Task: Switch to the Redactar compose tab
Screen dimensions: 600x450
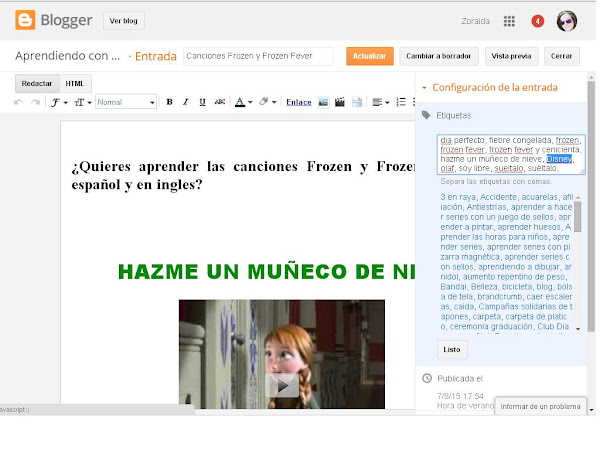Action: pyautogui.click(x=37, y=83)
